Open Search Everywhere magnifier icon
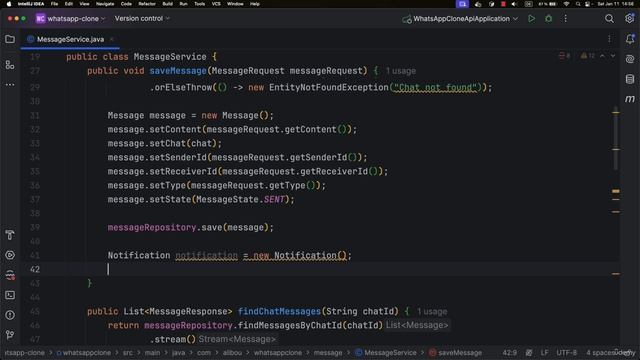640x360 pixels. click(609, 18)
